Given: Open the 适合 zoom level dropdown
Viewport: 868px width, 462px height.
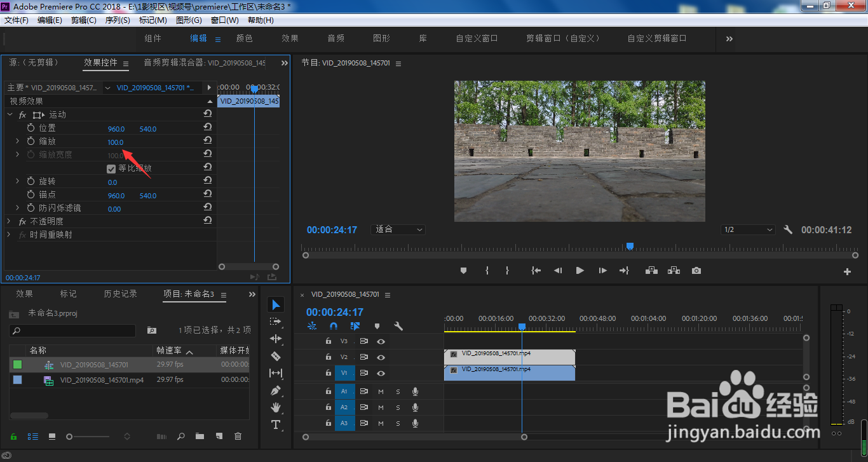Looking at the screenshot, I should 398,230.
